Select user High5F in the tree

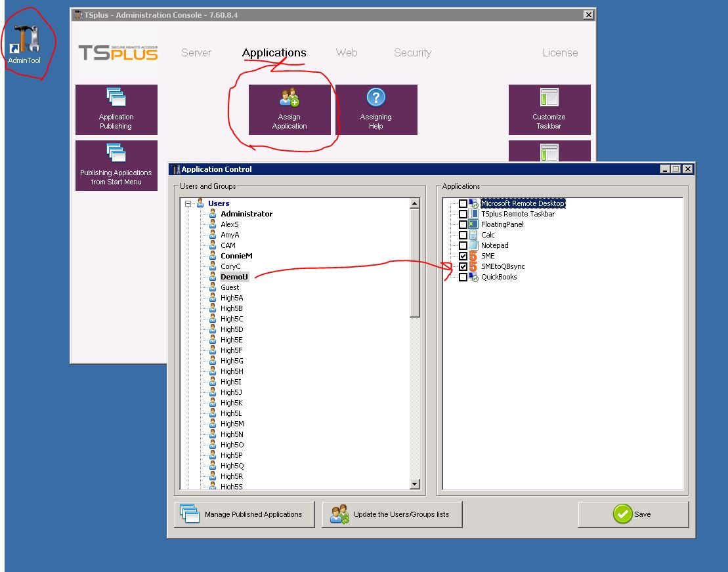click(x=231, y=350)
